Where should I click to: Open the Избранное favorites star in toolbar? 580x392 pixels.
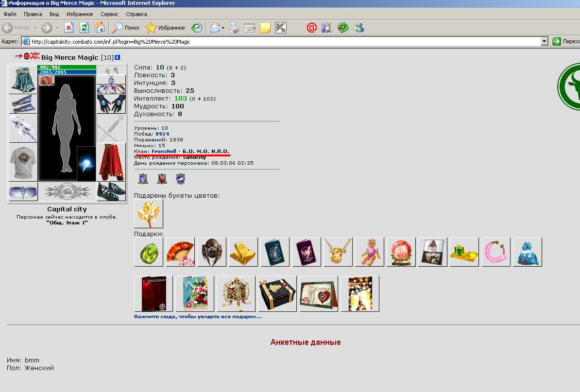coord(165,28)
